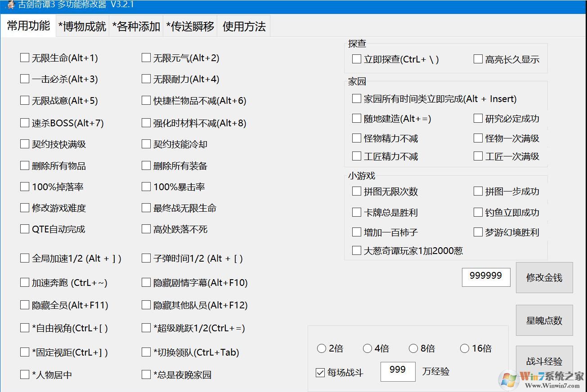Uncheck the 每场战斗 checkbox
This screenshot has width=587, height=392.
tap(321, 372)
